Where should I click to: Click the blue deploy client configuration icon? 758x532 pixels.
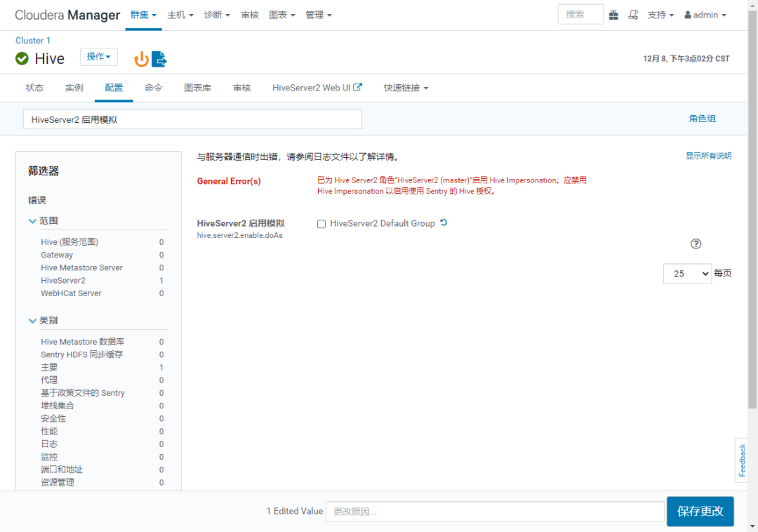159,59
